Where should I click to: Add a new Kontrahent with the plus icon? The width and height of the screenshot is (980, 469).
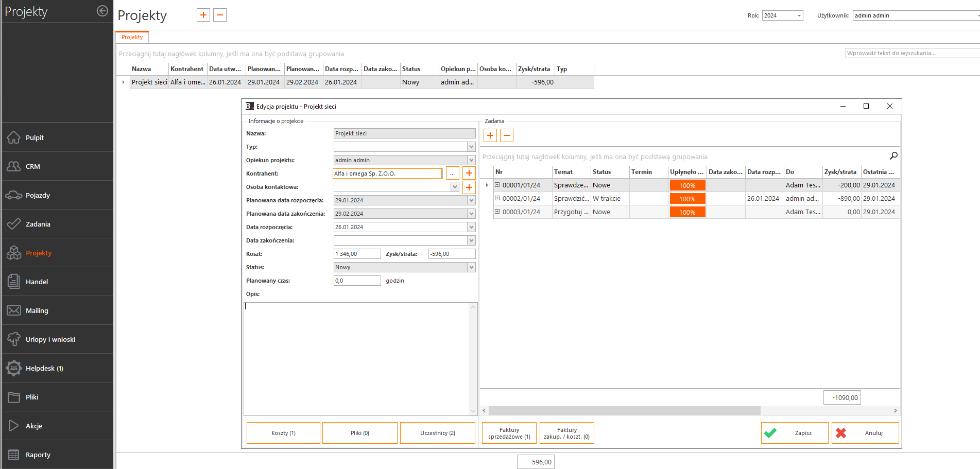[469, 173]
